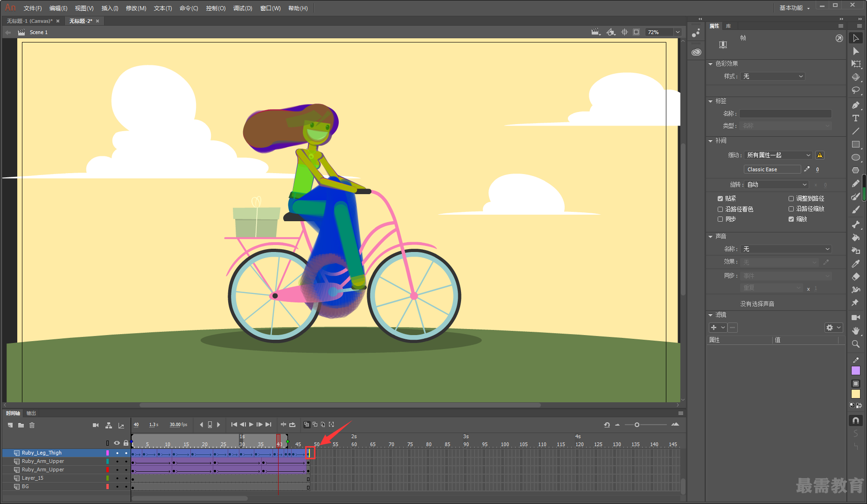867x504 pixels.
Task: Play the timeline animation
Action: point(251,425)
